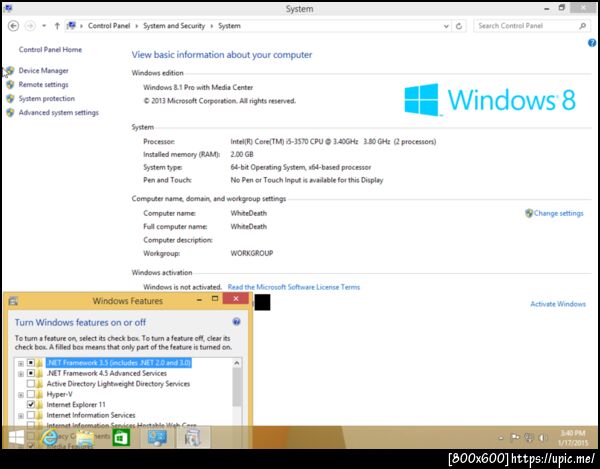600x469 pixels.
Task: Click shield icon beside Advanced system settings
Action: [10, 112]
